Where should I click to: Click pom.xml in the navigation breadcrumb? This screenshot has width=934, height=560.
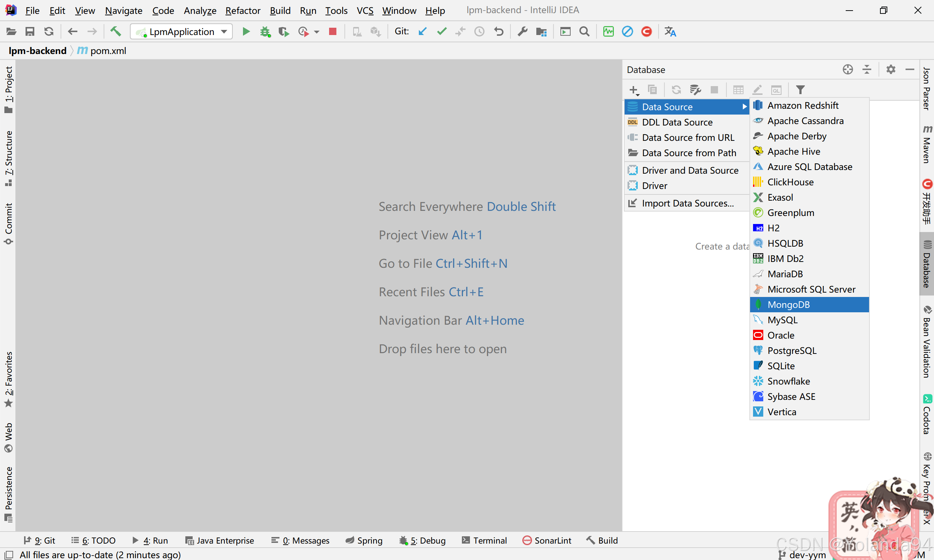(108, 51)
